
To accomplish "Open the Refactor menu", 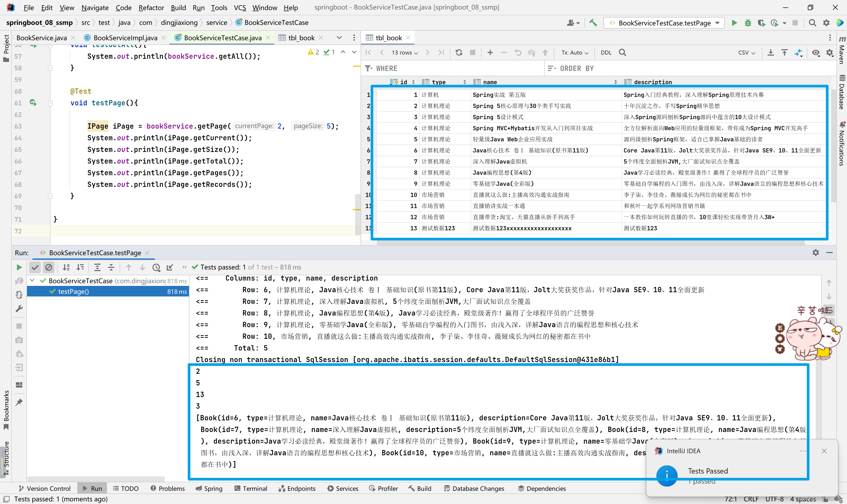I will (x=151, y=7).
